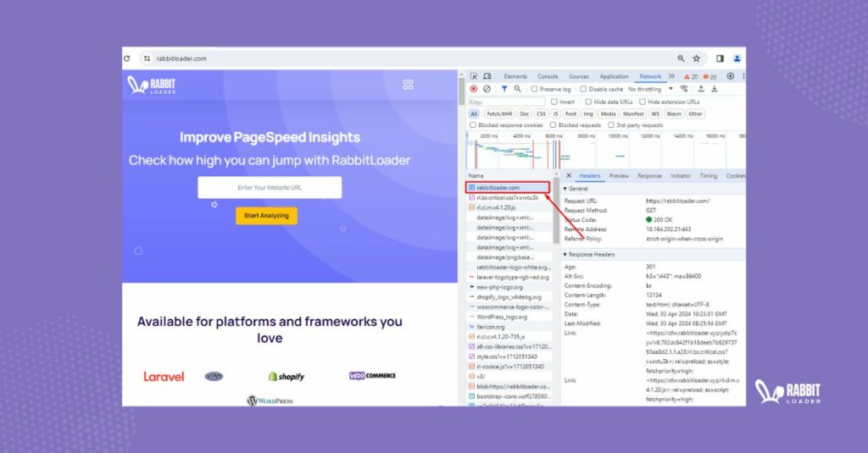Screen dimensions: 868x453
Task: Filter requests by Media
Action: (608, 114)
